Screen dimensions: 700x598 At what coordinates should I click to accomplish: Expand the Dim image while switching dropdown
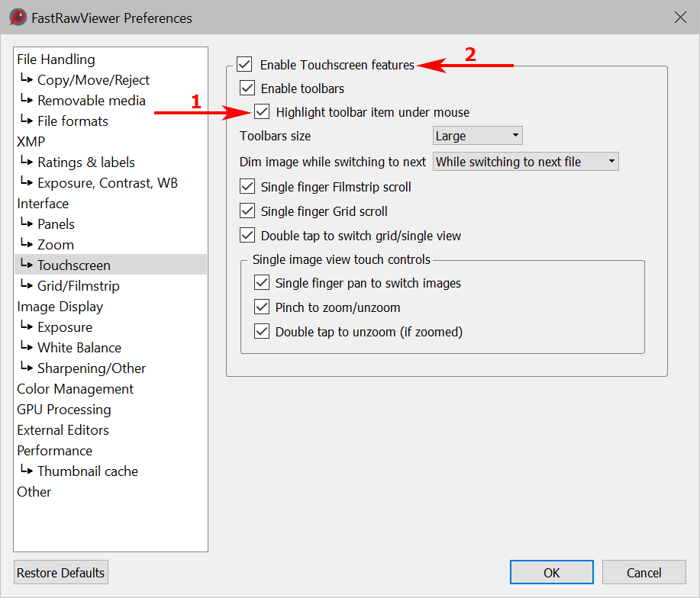[525, 162]
